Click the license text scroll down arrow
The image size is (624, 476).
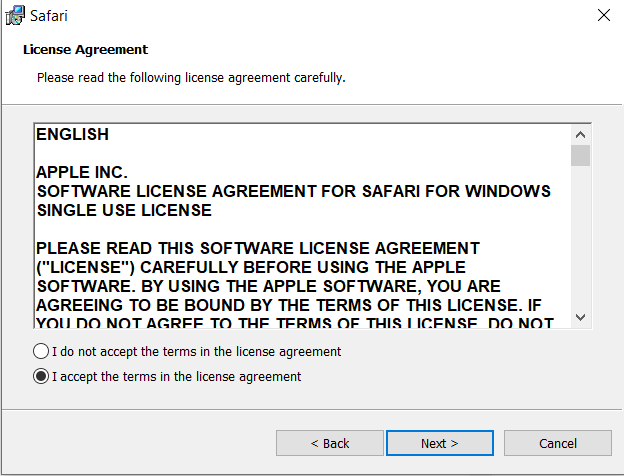pyautogui.click(x=580, y=317)
